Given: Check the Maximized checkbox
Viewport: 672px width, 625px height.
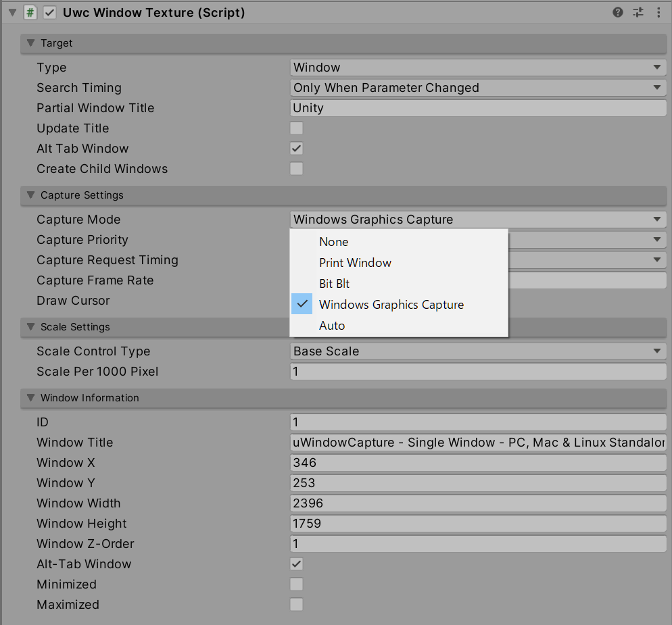Looking at the screenshot, I should [296, 604].
